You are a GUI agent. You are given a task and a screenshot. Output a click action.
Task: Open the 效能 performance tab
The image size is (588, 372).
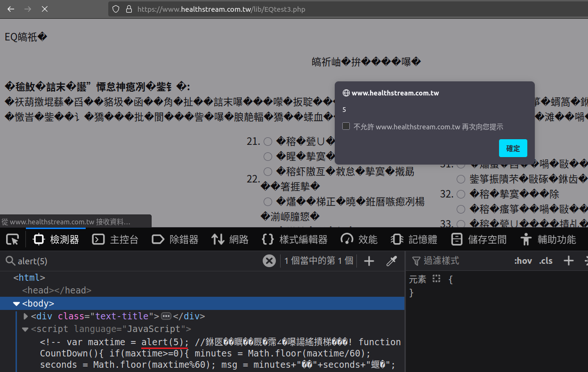359,239
